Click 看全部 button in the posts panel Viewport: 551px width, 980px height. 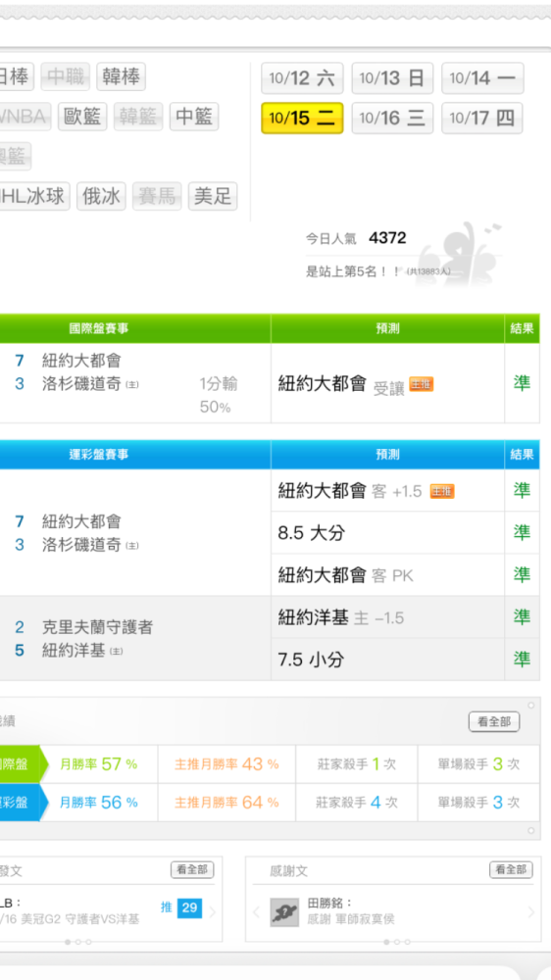(192, 869)
